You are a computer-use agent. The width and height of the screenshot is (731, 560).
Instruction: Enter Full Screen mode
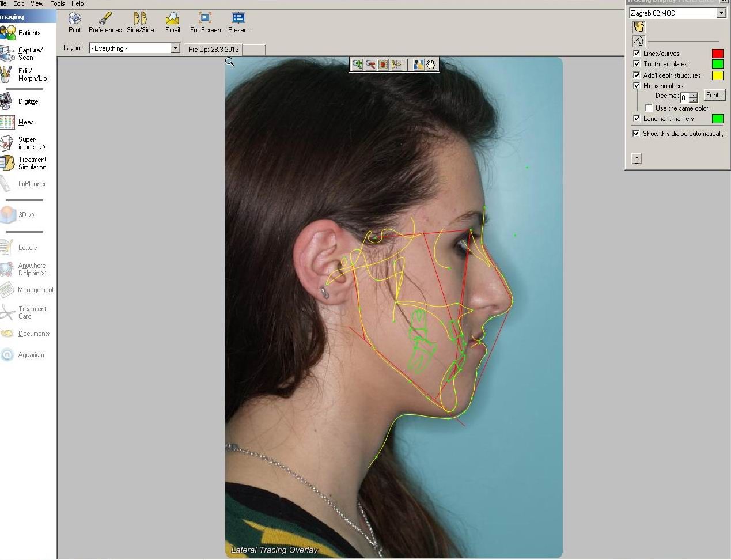pyautogui.click(x=205, y=22)
